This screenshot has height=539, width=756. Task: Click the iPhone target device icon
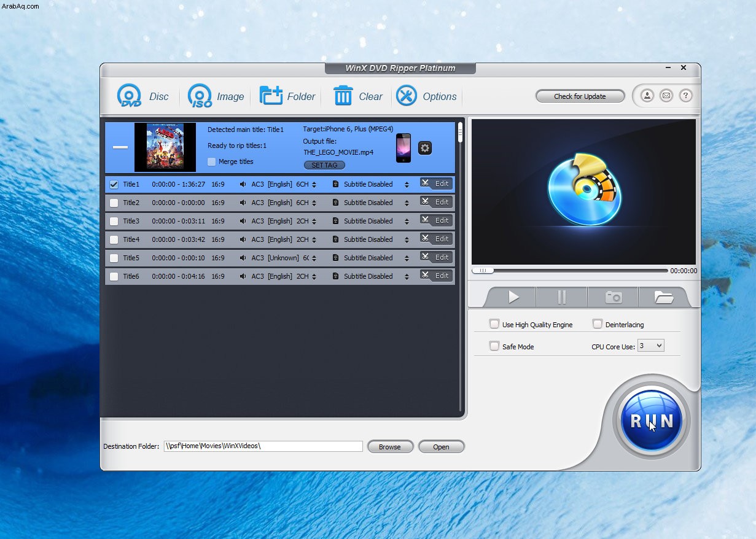click(x=403, y=148)
